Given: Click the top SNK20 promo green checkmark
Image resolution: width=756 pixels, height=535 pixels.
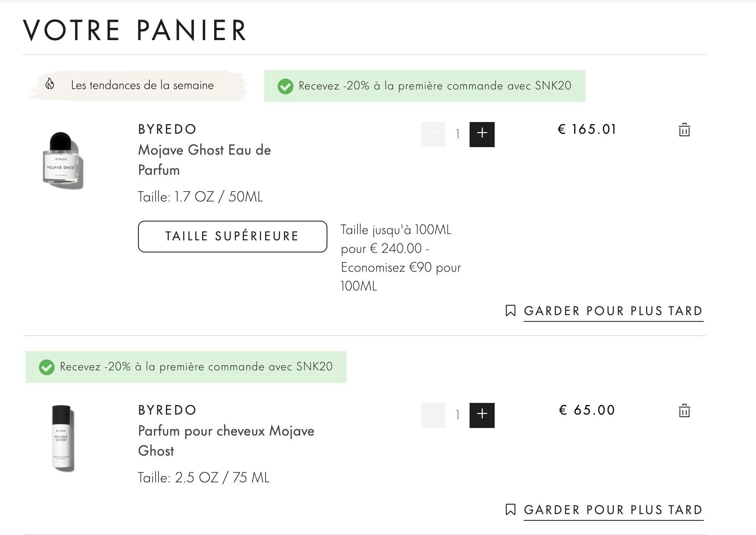Looking at the screenshot, I should pyautogui.click(x=285, y=87).
